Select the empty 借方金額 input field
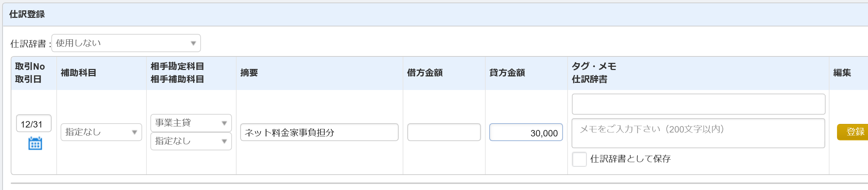 pos(444,132)
